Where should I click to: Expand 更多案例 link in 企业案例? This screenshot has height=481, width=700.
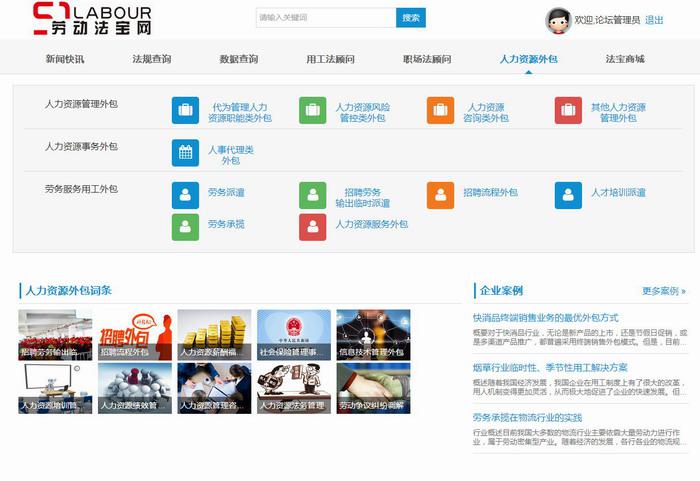(664, 291)
